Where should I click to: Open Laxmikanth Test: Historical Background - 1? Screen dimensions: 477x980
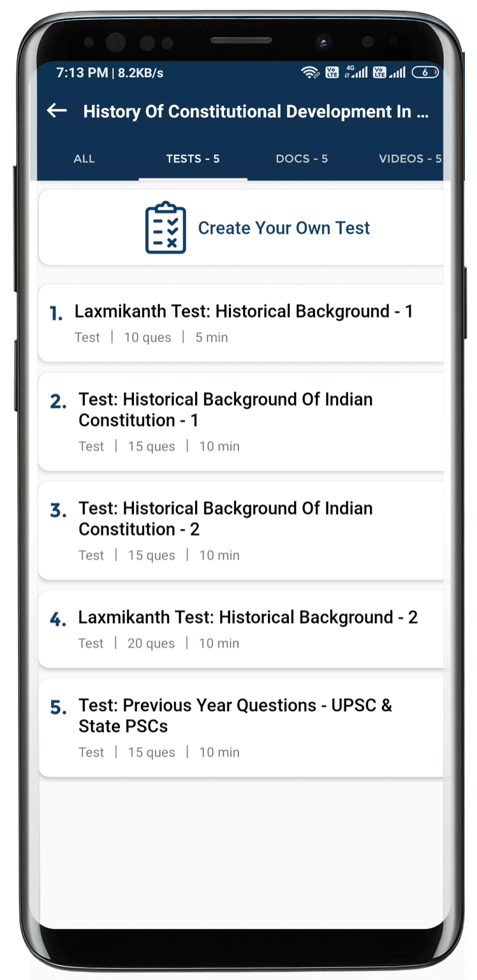(x=244, y=312)
